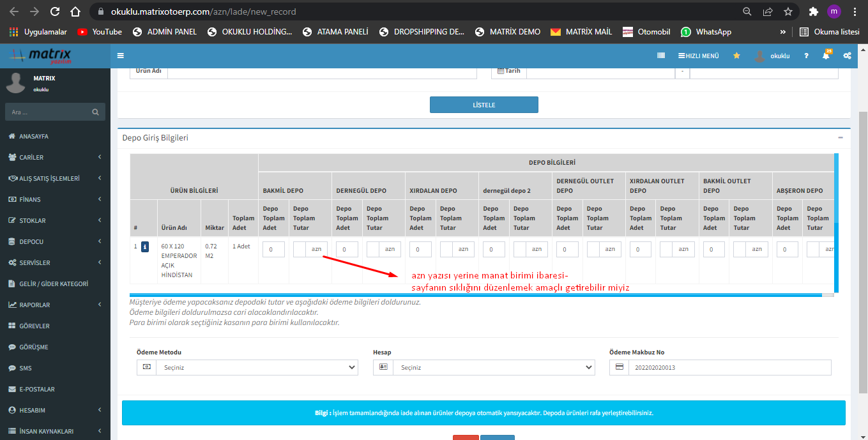Open the notifications bell icon
The width and height of the screenshot is (868, 440).
[x=826, y=56]
